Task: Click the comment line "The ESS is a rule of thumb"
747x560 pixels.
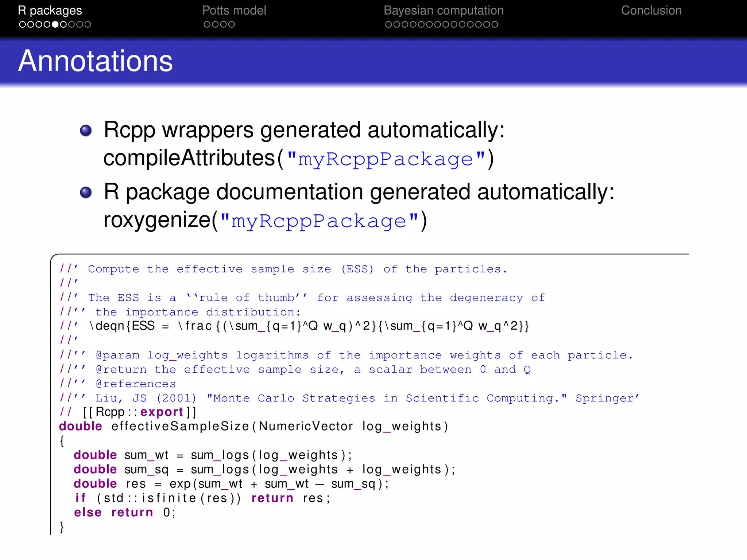Action: pyautogui.click(x=302, y=297)
